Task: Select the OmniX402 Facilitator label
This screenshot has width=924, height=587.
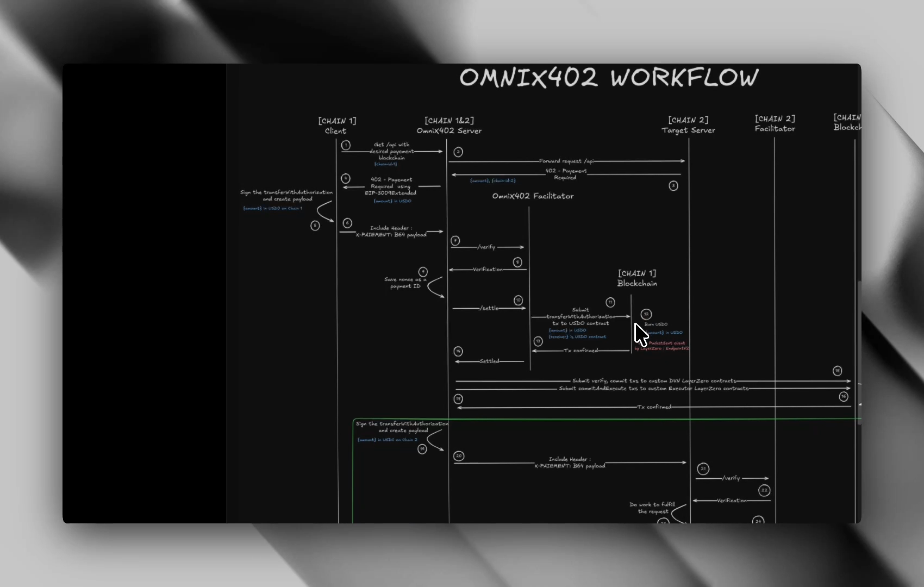Action: pyautogui.click(x=533, y=196)
